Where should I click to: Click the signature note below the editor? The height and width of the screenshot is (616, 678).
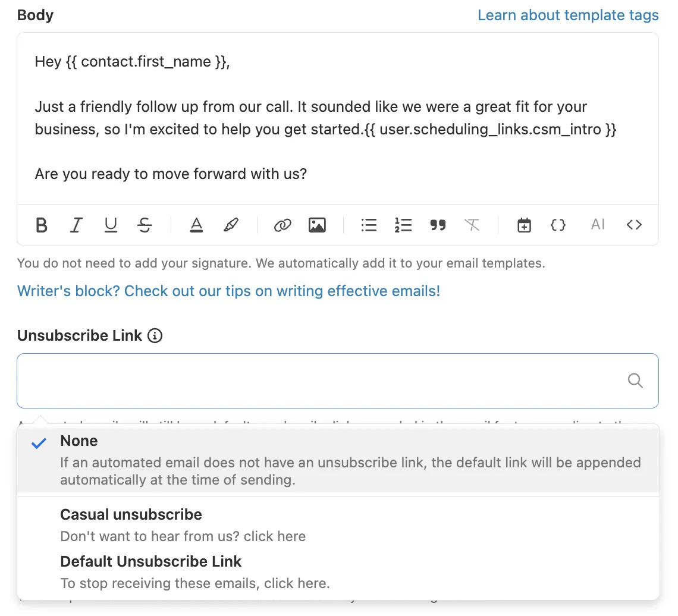coord(281,263)
